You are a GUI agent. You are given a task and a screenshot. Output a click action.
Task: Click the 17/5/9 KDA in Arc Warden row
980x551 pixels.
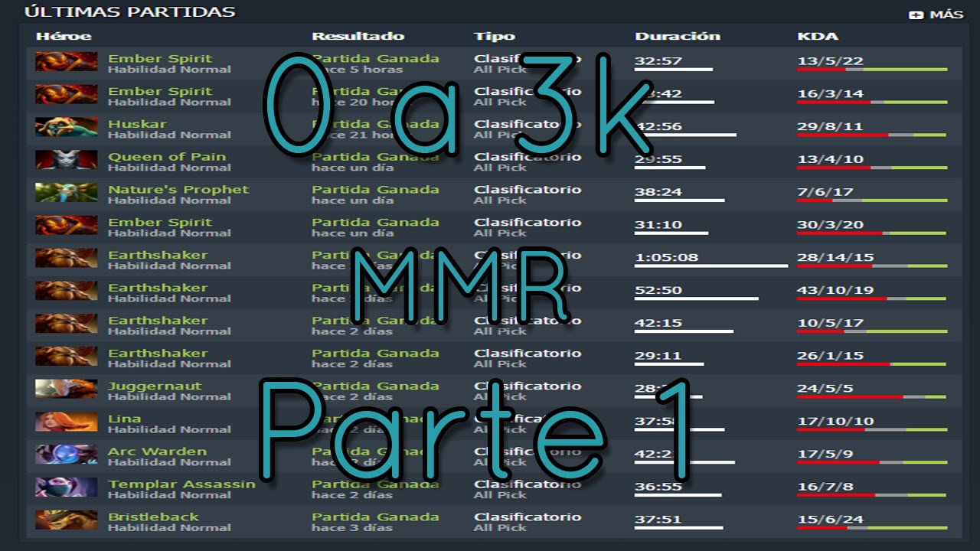click(825, 454)
